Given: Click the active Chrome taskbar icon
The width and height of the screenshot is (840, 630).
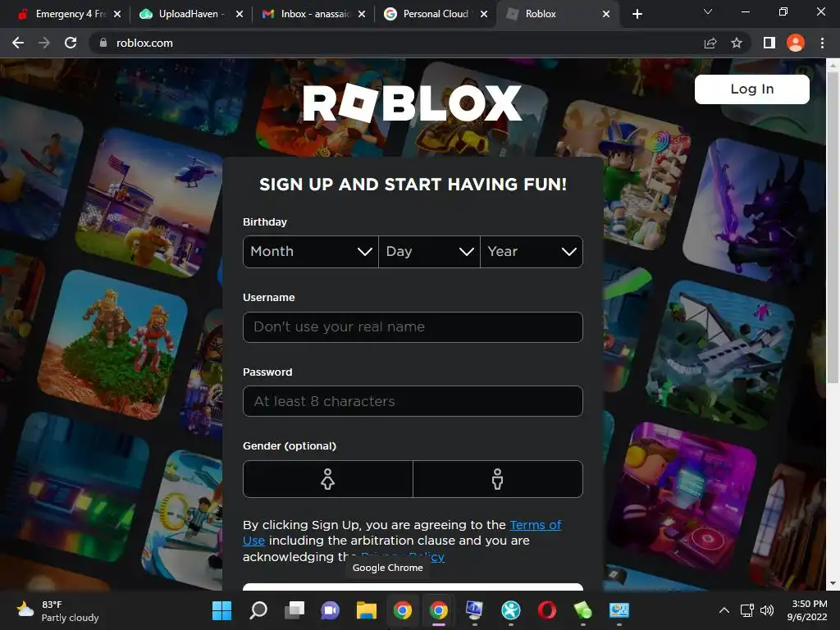Looking at the screenshot, I should [x=439, y=610].
